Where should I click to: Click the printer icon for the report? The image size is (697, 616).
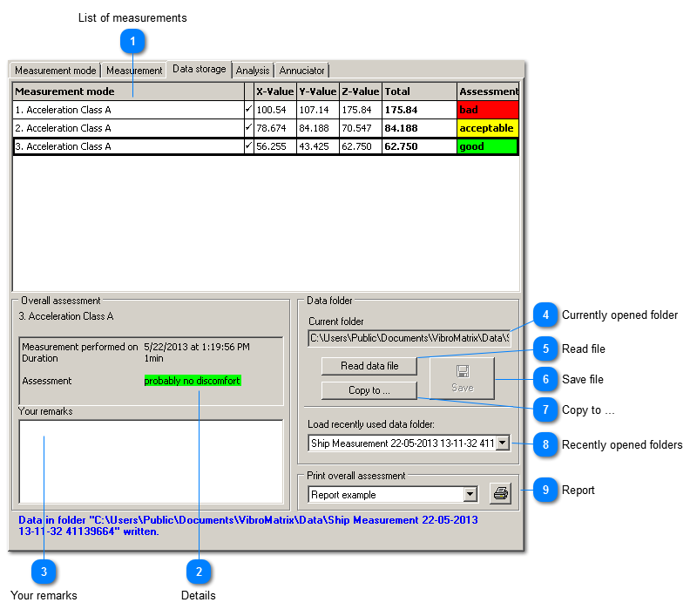coord(500,494)
